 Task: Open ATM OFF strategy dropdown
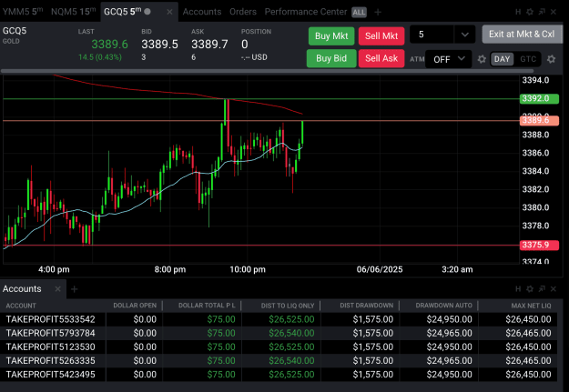click(449, 59)
